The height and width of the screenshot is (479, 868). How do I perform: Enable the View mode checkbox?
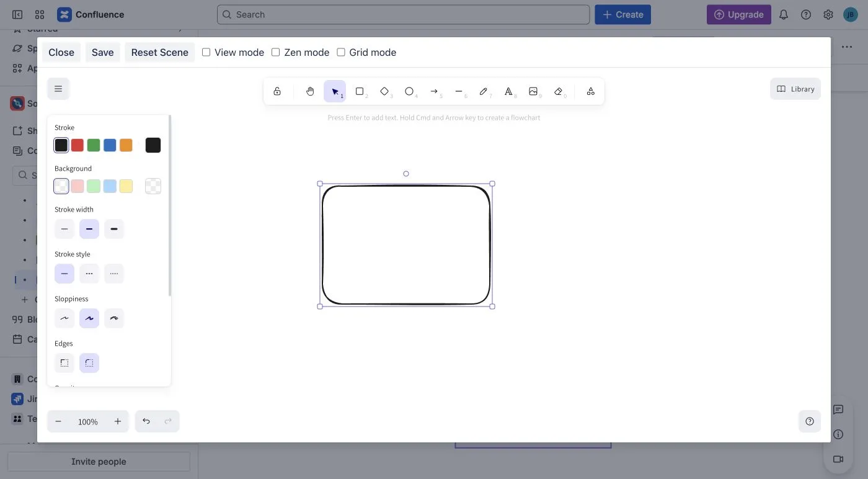(x=206, y=52)
